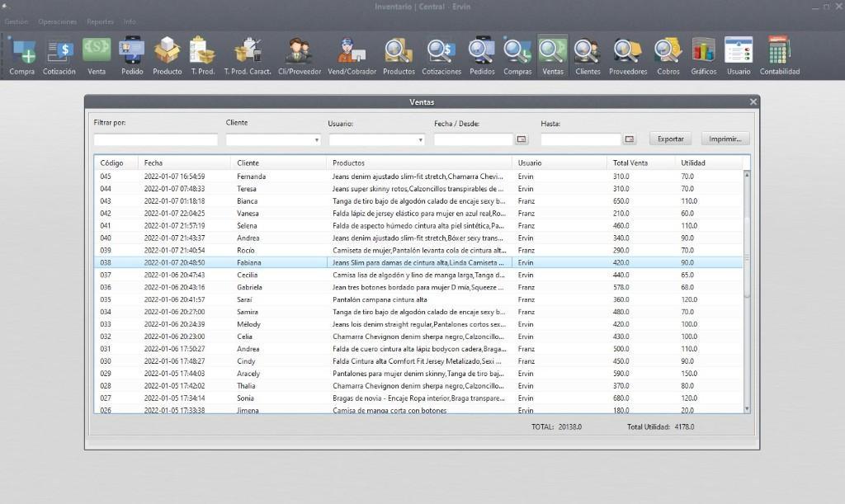Select sale row 039 Rocío

pos(418,251)
